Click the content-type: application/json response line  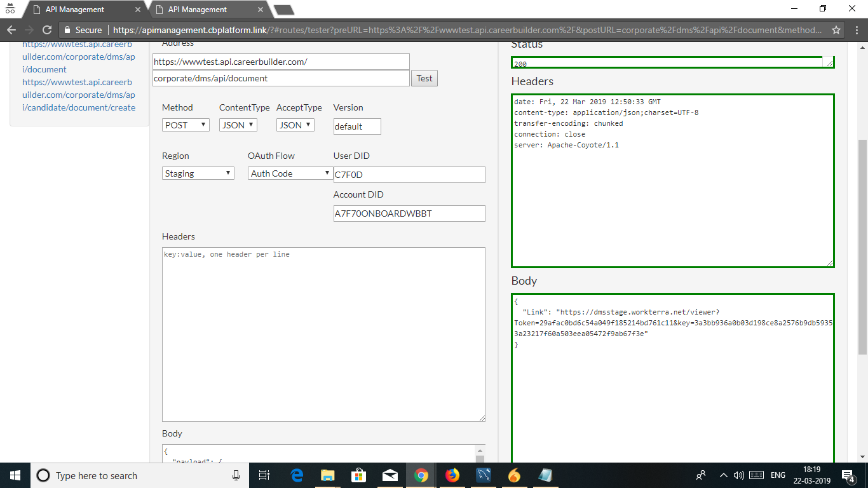(x=606, y=112)
